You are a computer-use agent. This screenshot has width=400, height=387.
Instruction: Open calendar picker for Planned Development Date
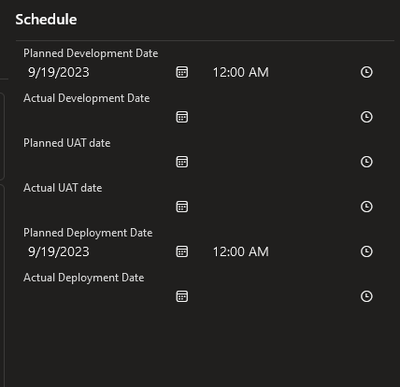click(x=182, y=72)
